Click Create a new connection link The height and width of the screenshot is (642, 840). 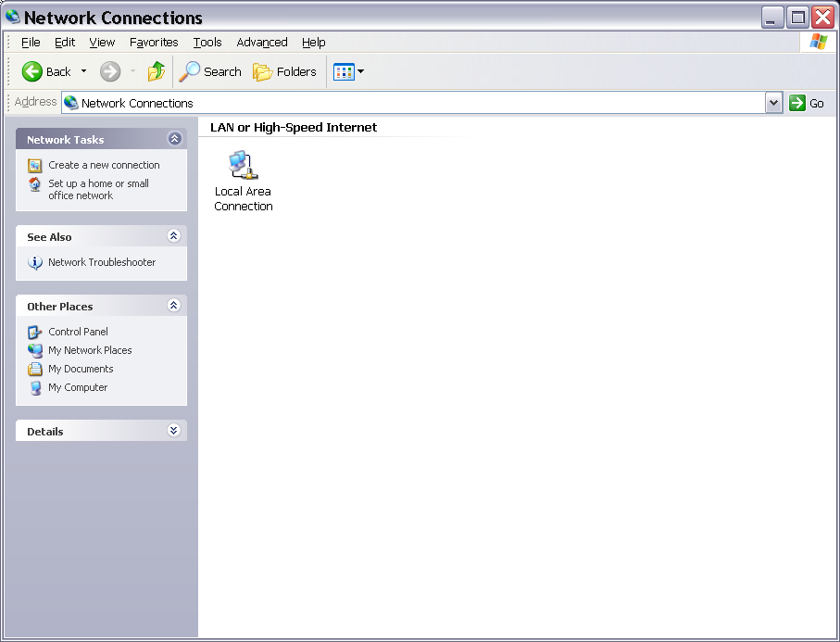pos(104,165)
